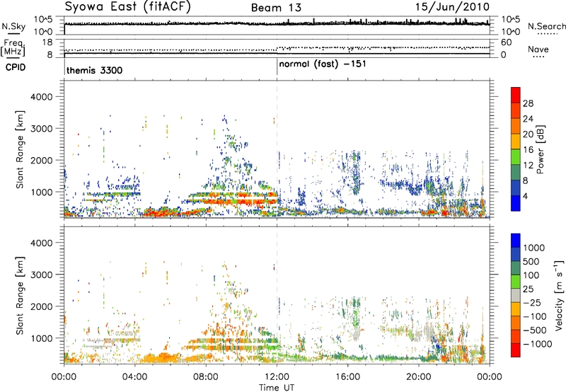Click the red -1000 velocity colorbar segment
The image size is (566, 392).
point(516,350)
